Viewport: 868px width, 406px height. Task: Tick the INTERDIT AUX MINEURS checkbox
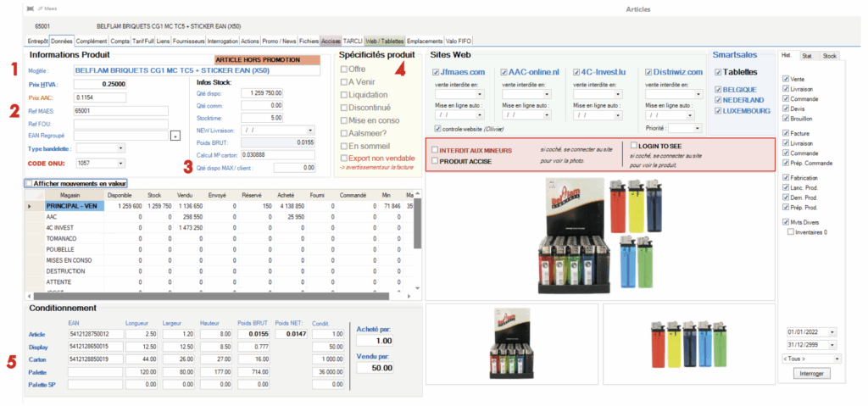[435, 150]
